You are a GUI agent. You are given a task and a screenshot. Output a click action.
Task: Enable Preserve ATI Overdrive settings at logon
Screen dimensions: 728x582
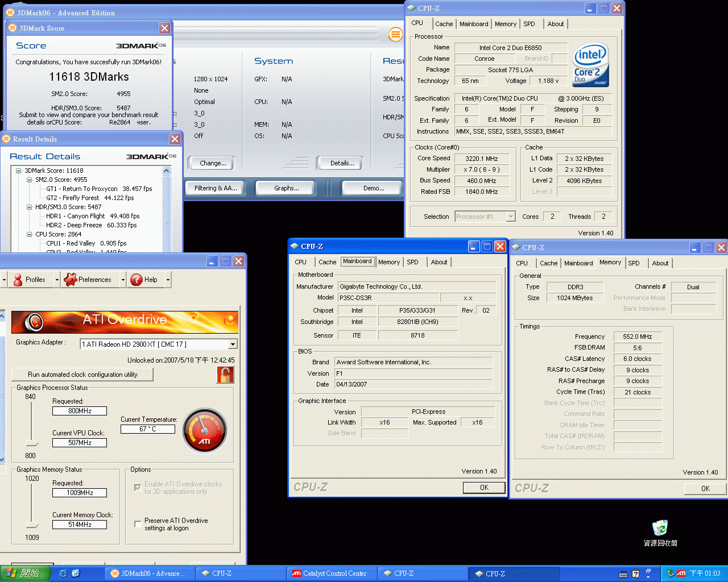point(138,524)
